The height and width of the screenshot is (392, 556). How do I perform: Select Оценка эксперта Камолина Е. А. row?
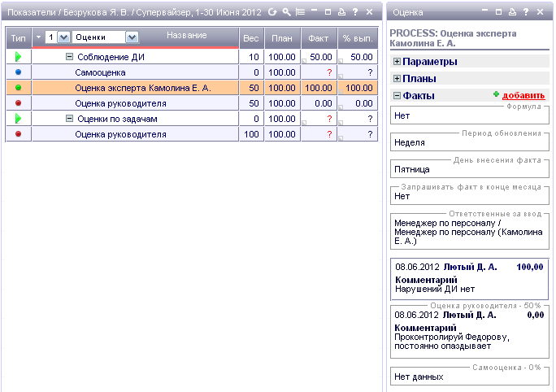tap(192, 88)
